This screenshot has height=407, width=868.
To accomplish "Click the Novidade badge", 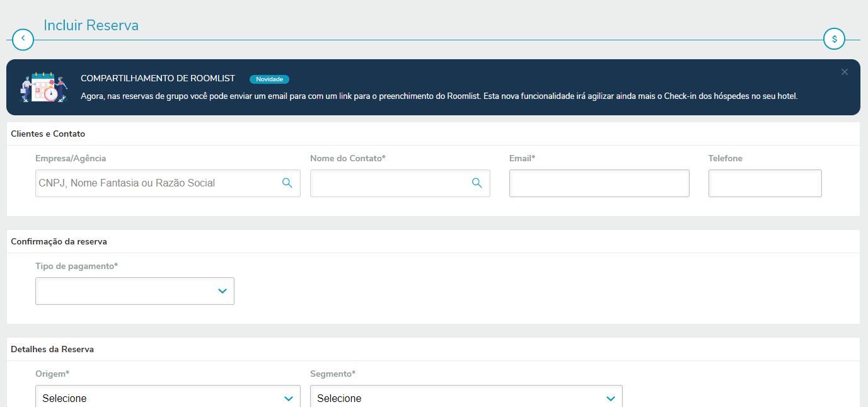I will tap(269, 79).
